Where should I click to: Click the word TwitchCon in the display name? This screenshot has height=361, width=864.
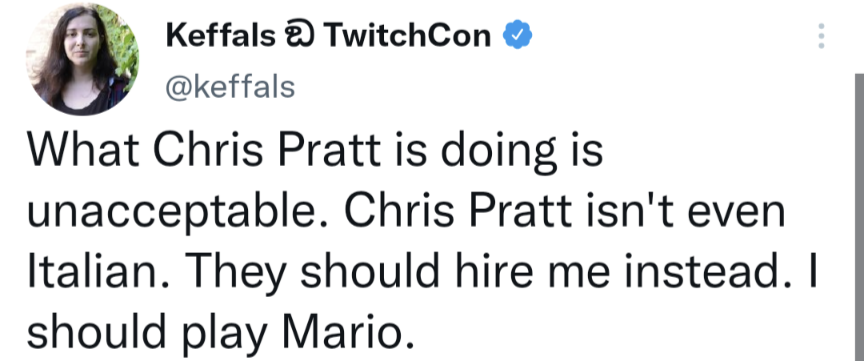pyautogui.click(x=407, y=36)
